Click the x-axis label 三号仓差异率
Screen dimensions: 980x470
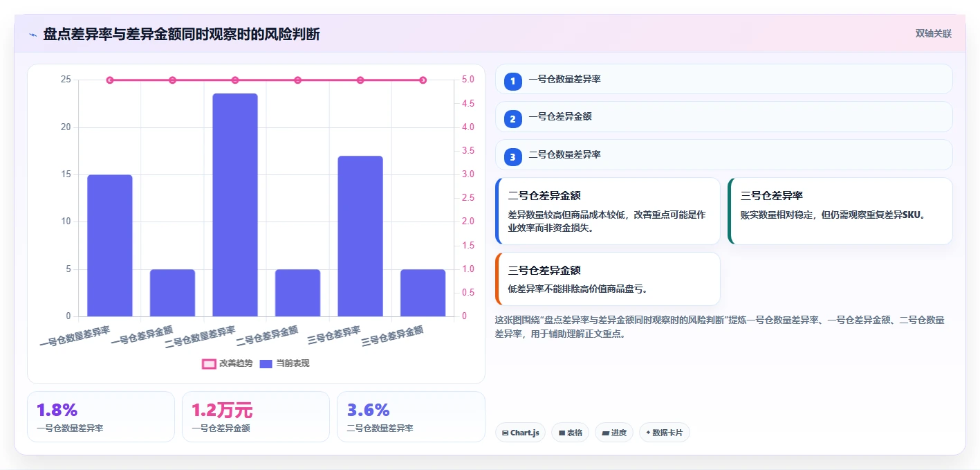pyautogui.click(x=335, y=334)
